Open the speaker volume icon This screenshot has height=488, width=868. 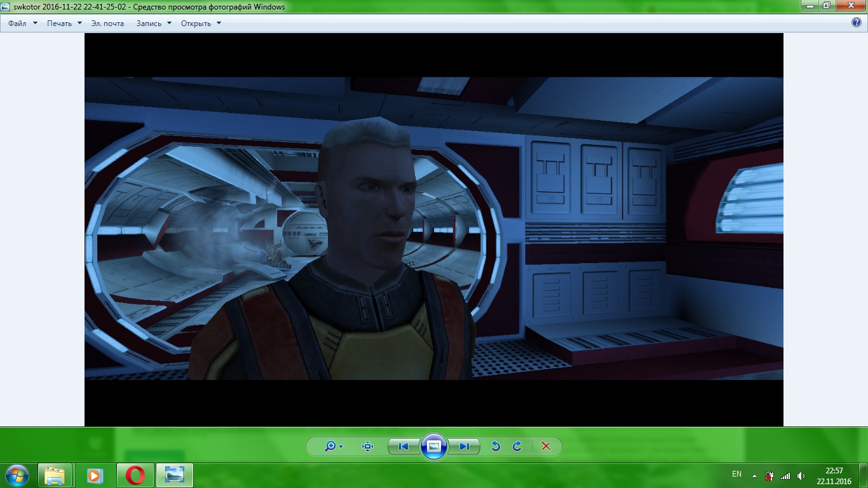click(x=801, y=475)
